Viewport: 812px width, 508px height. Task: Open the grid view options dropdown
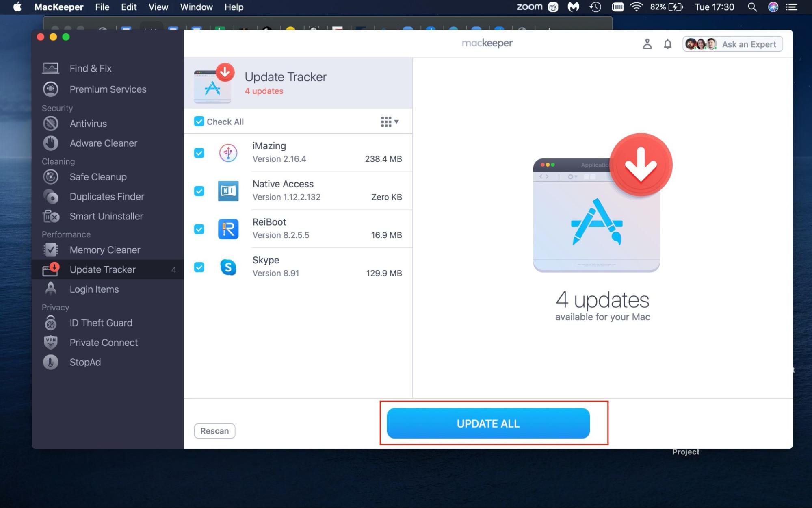point(390,122)
